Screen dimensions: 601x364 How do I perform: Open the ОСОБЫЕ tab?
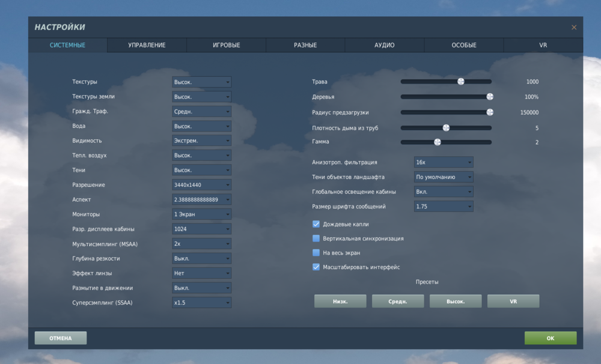464,45
